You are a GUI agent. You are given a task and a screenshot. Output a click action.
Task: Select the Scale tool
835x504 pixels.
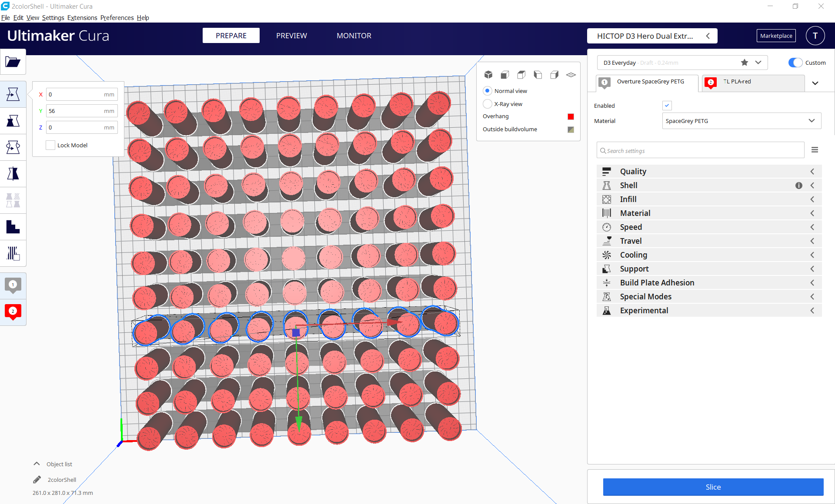point(13,121)
